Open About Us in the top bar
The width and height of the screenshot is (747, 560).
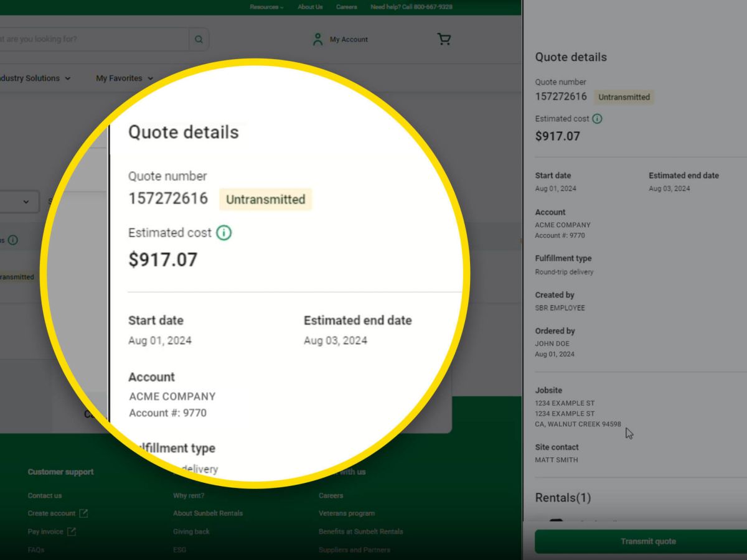pyautogui.click(x=310, y=7)
